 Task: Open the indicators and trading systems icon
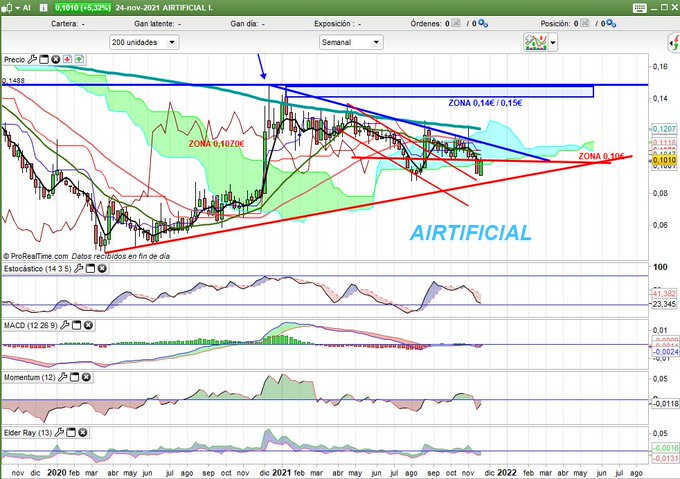point(536,42)
